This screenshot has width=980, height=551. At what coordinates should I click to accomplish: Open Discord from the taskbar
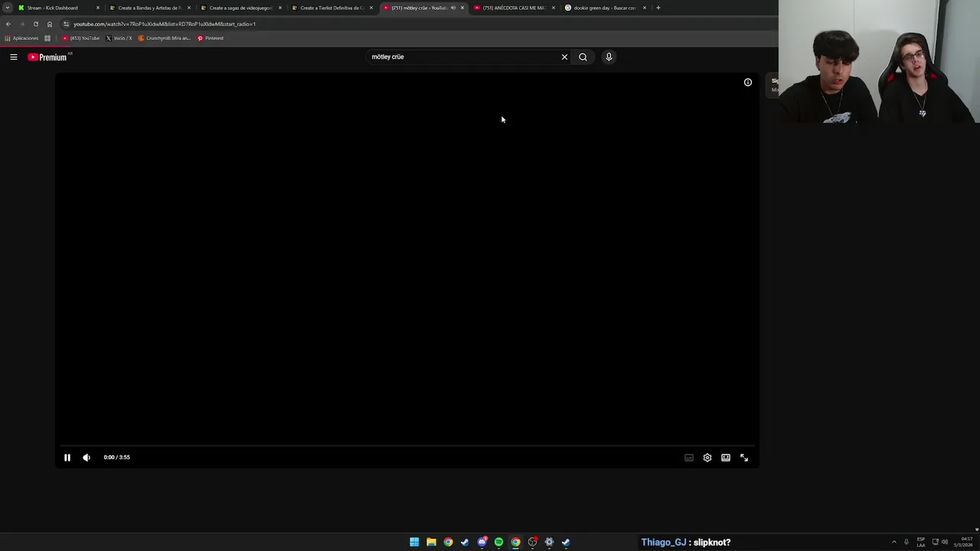(482, 542)
